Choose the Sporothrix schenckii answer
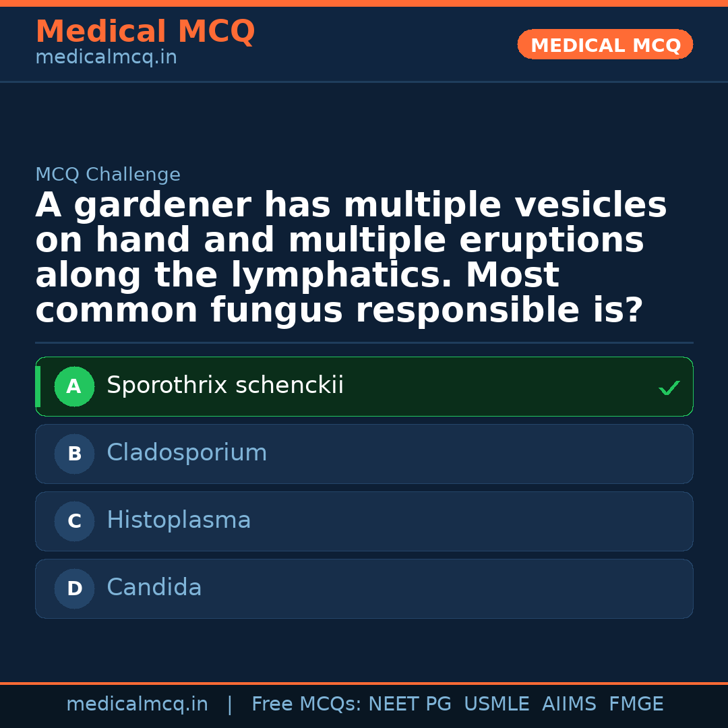This screenshot has width=728, height=728. 225,386
